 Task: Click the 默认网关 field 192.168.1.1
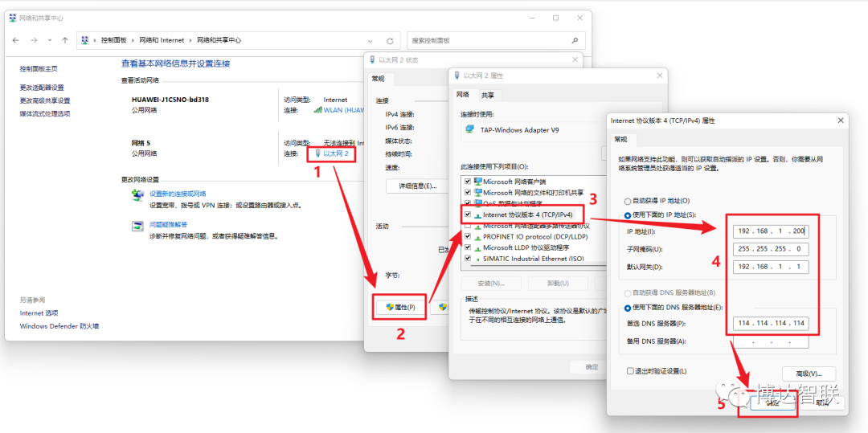click(x=771, y=267)
